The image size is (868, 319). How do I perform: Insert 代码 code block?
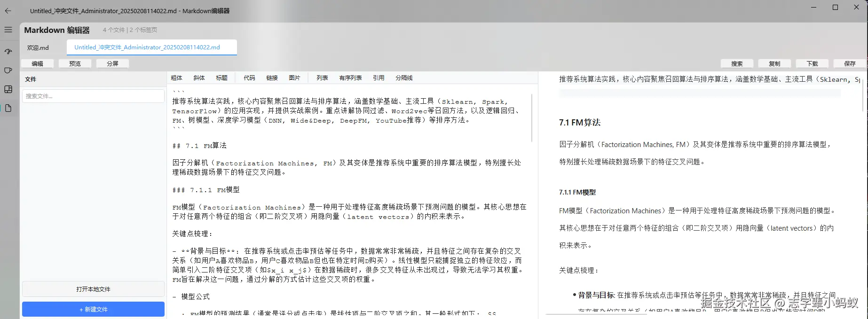click(x=249, y=78)
